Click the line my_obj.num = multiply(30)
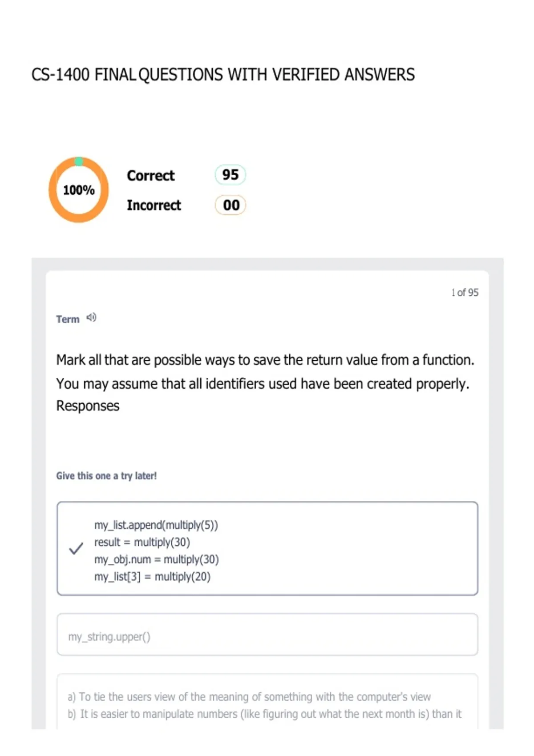 coord(157,559)
